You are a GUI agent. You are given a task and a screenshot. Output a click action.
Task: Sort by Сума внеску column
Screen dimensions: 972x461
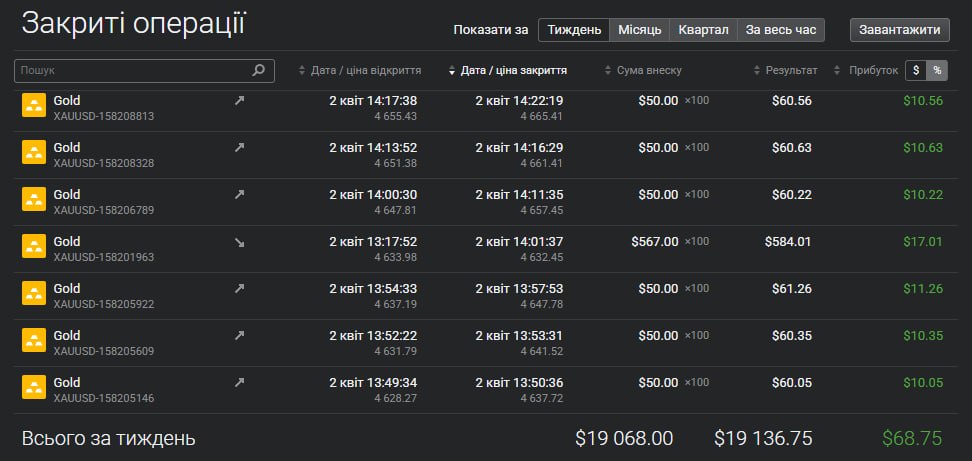click(649, 71)
